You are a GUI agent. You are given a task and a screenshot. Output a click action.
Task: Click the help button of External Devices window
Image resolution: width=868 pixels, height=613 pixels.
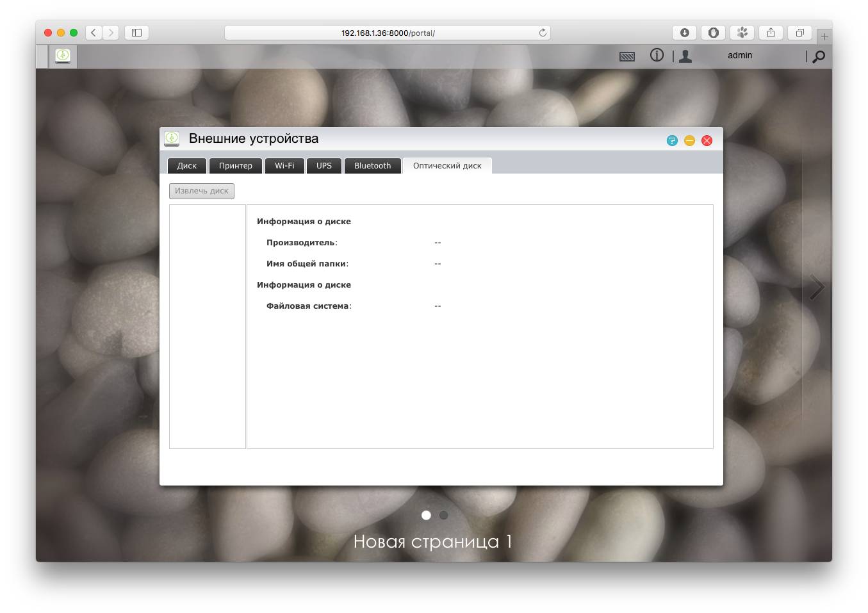[x=672, y=140]
